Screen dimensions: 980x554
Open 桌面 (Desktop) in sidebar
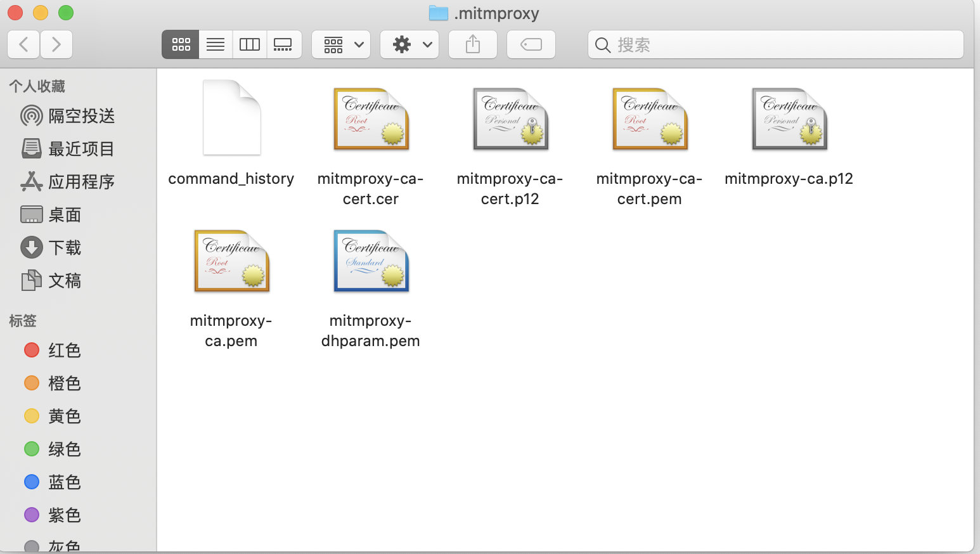tap(79, 215)
